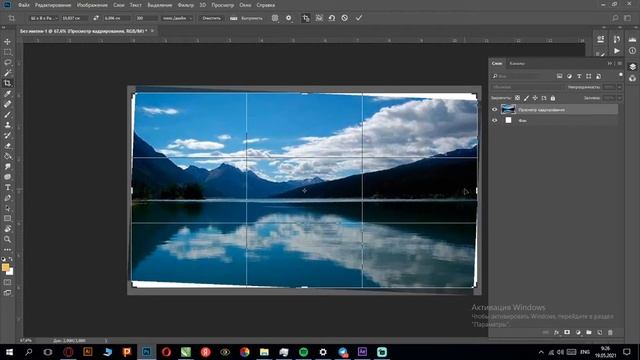
Task: Create a new layer group folder
Action: click(x=589, y=333)
